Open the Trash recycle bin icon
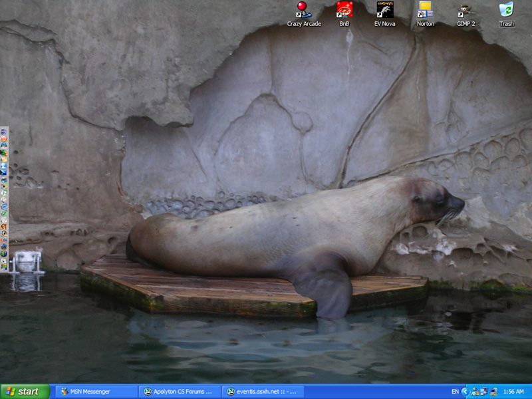532x399 pixels. [x=506, y=11]
